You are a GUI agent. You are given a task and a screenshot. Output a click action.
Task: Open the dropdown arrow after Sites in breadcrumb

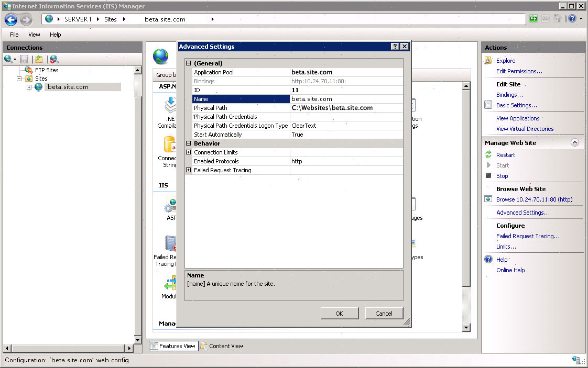tap(124, 19)
